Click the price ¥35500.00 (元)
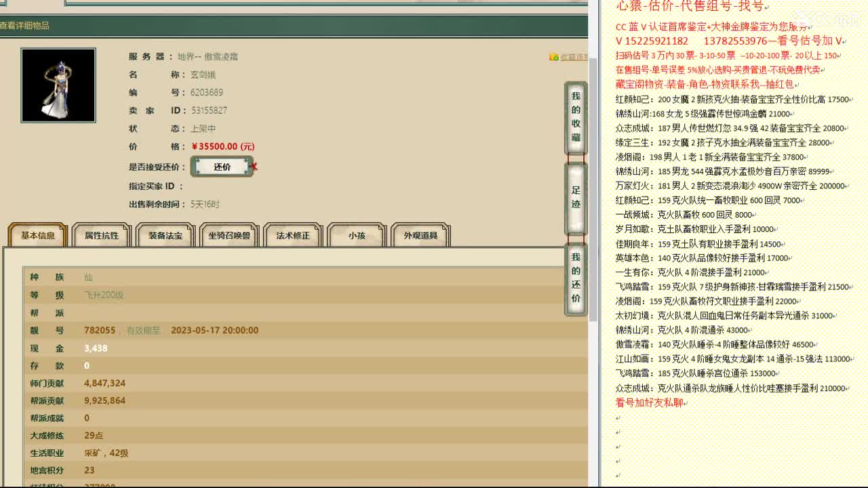The height and width of the screenshot is (488, 868). click(223, 146)
